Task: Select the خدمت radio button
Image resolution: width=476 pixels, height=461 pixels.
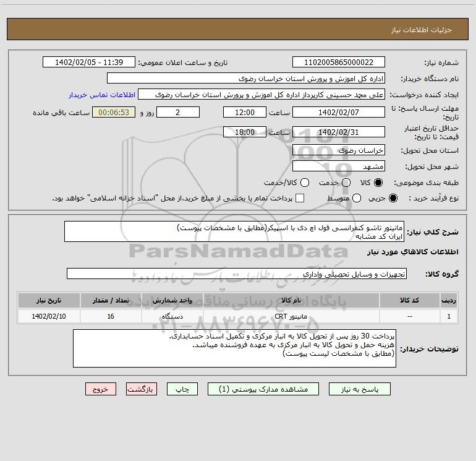Action: tap(346, 183)
